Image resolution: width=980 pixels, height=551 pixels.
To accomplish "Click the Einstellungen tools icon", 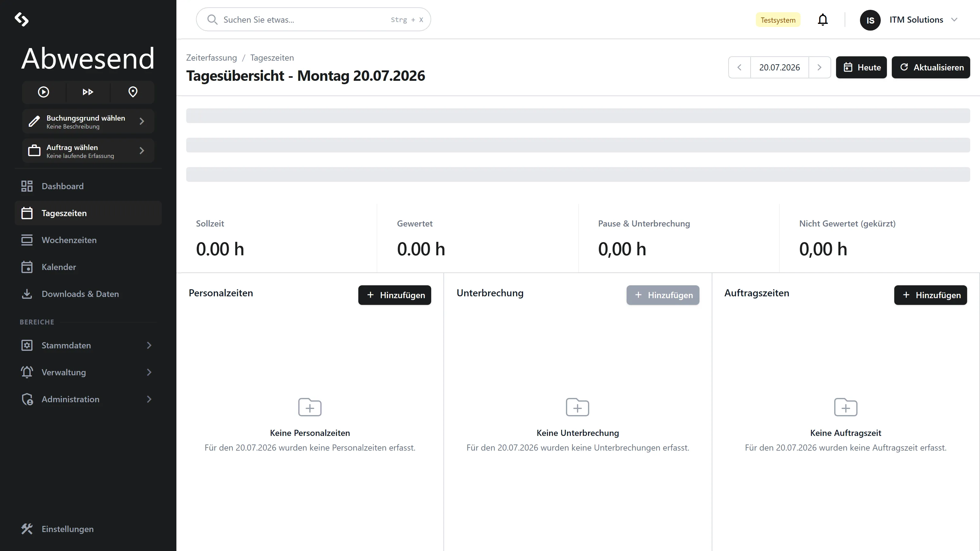I will (27, 529).
